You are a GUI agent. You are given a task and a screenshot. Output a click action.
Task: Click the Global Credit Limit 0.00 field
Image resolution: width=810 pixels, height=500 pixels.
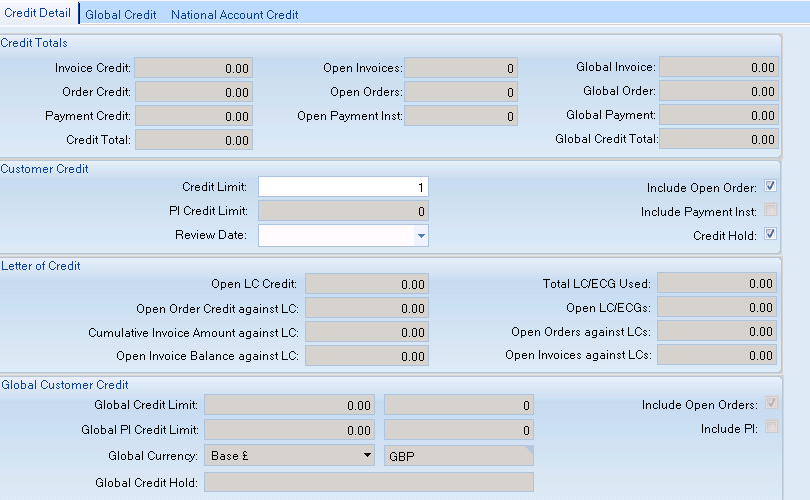point(289,405)
